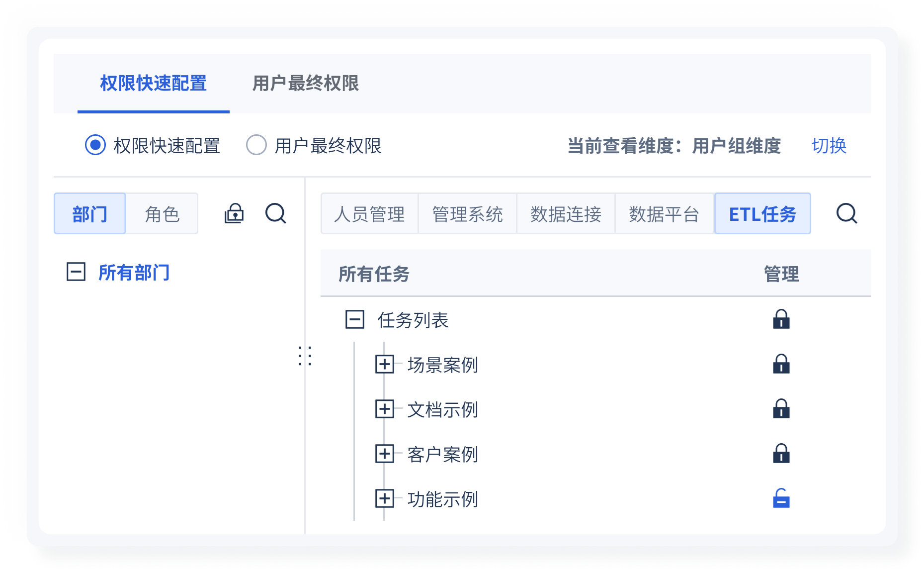Expand the 文档示例 folder
924x576 pixels.
coord(385,409)
